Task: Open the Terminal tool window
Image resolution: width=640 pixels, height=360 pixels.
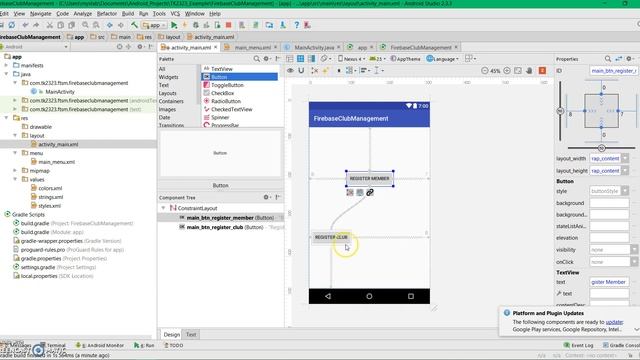Action: pyautogui.click(x=53, y=345)
